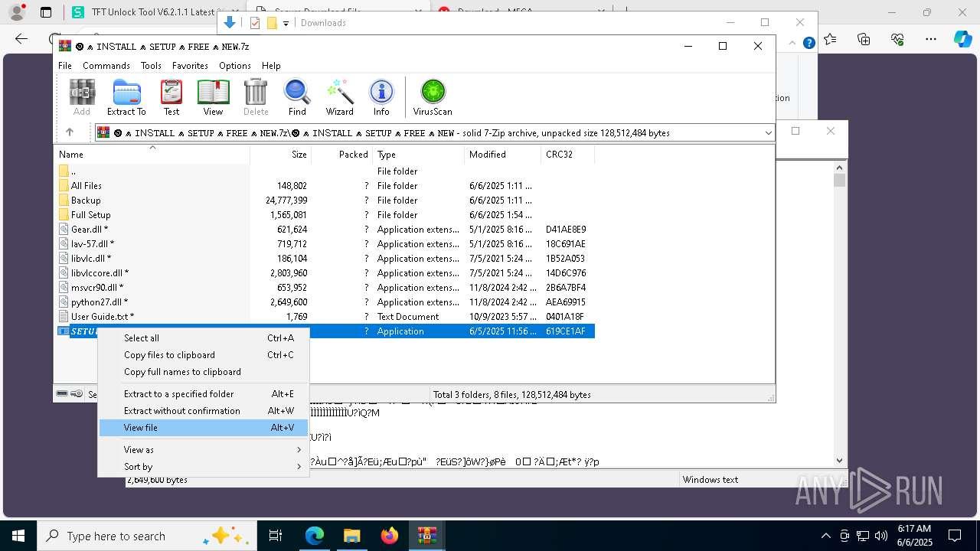This screenshot has height=551, width=980.
Task: Open the Tools menu
Action: coord(151,66)
